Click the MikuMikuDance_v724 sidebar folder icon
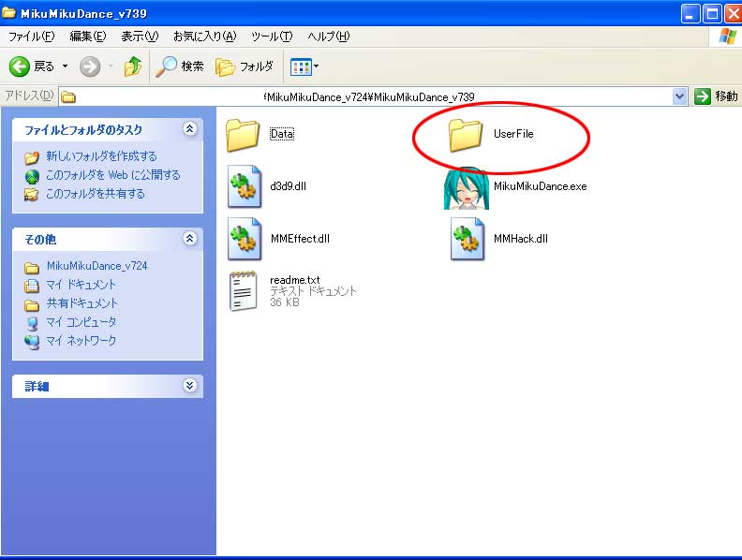The image size is (742, 560). (x=32, y=268)
